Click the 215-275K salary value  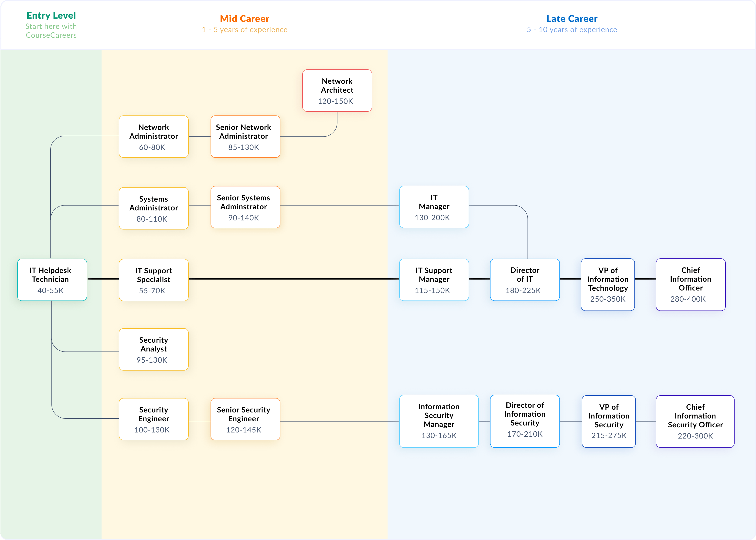(609, 435)
